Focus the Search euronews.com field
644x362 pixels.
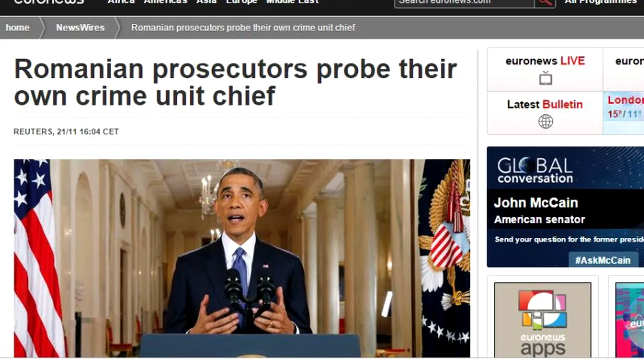pyautogui.click(x=464, y=3)
